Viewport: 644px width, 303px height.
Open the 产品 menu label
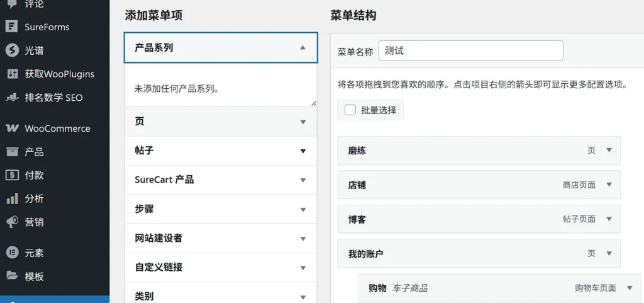pos(34,152)
